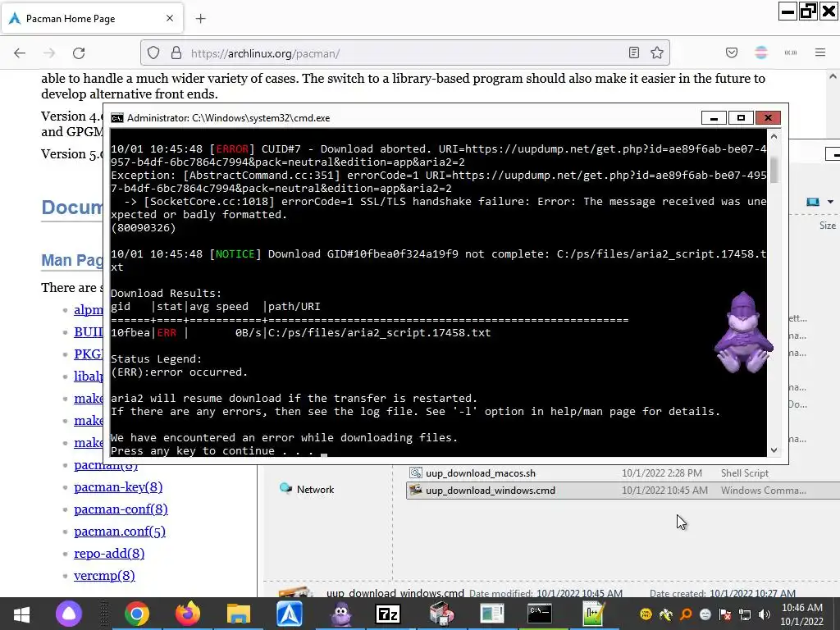Screen dimensions: 840x630
Task: Bookmark this page with the star icon
Action: [x=657, y=52]
